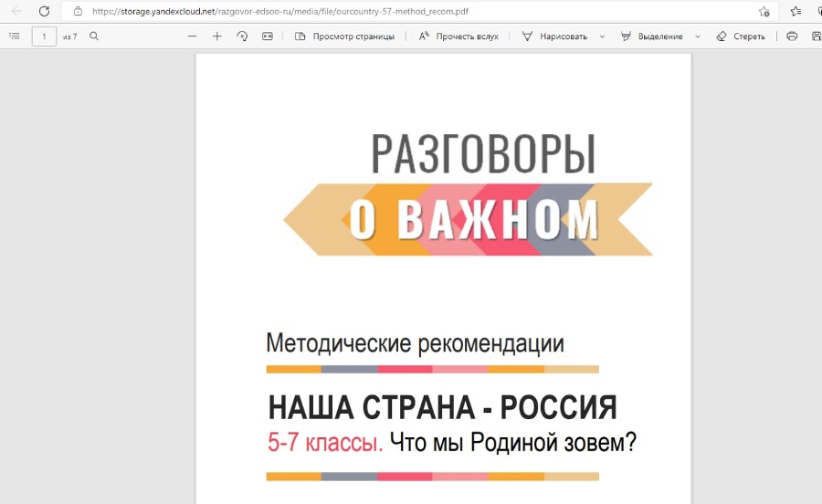822x504 pixels.
Task: Toggle fit to width view
Action: (x=267, y=37)
